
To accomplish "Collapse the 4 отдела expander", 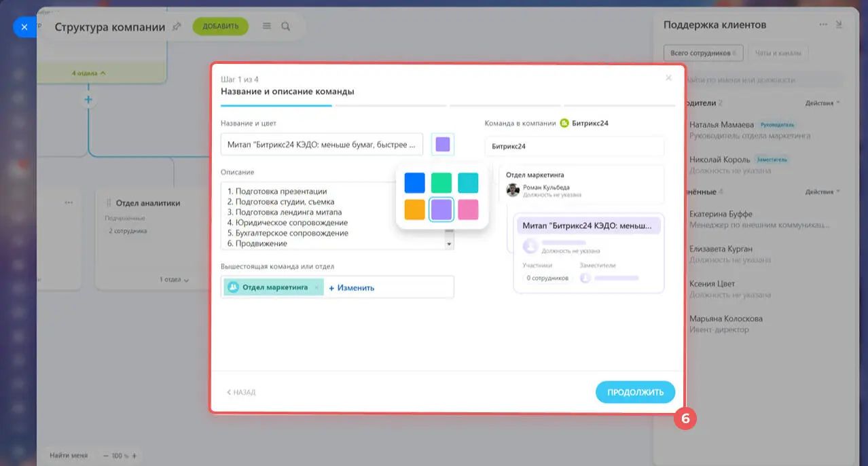I will (x=88, y=73).
